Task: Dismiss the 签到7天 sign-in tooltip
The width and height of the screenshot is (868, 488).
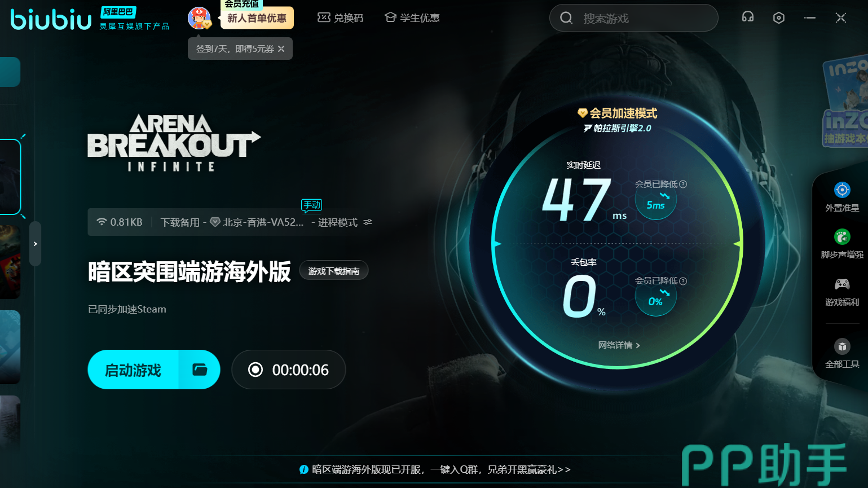Action: [x=281, y=49]
